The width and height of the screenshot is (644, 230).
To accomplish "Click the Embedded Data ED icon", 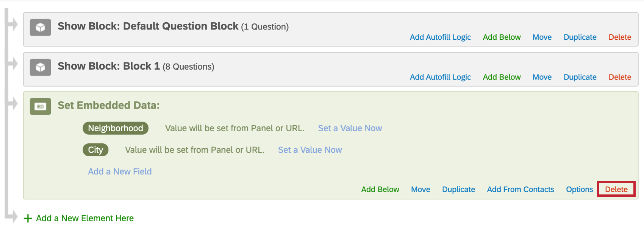I will [x=40, y=107].
